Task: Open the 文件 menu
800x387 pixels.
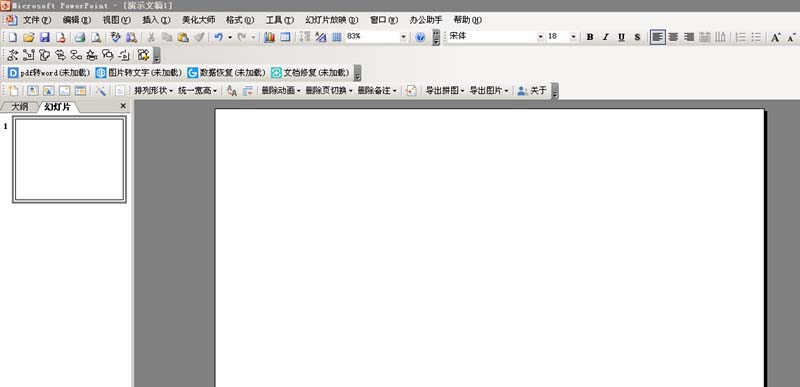Action: (37, 20)
